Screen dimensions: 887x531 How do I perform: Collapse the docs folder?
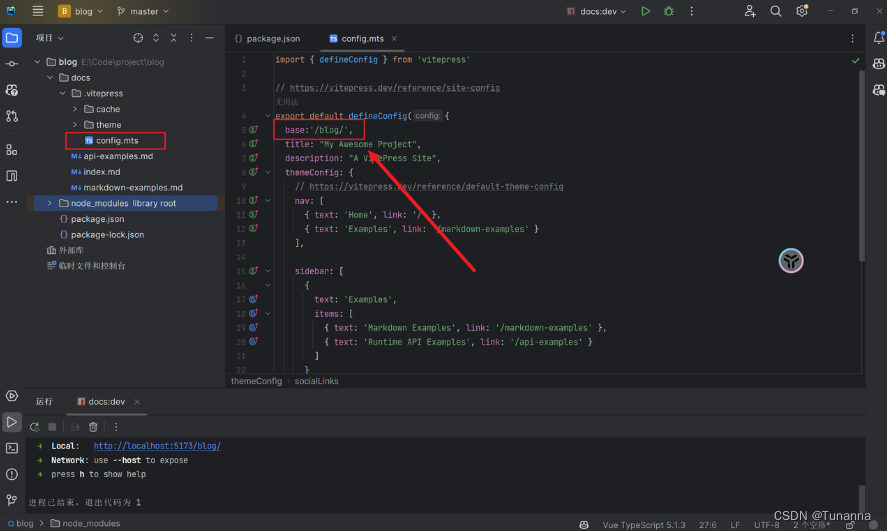click(50, 77)
